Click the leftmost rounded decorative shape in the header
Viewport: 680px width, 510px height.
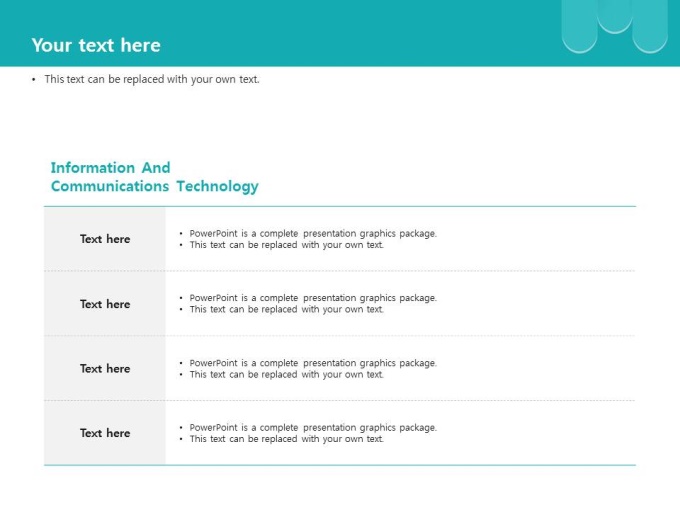[x=579, y=27]
